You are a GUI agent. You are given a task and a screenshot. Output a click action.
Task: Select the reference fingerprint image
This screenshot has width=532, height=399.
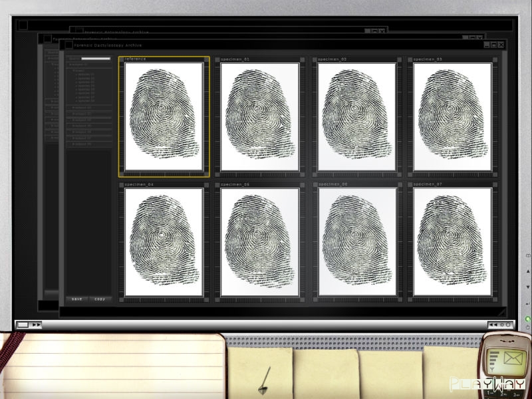[164, 117]
